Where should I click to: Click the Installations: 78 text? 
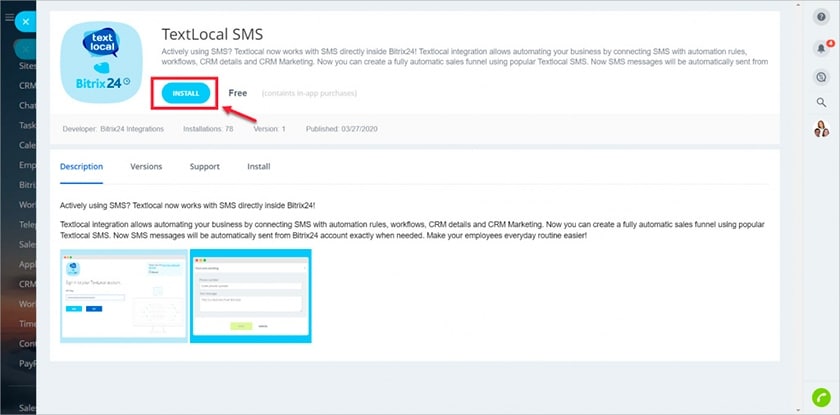(208, 129)
